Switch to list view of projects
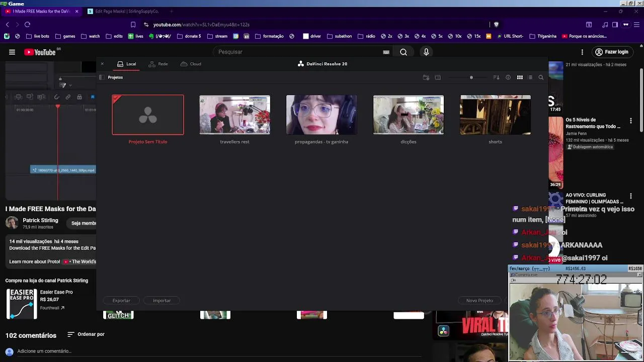This screenshot has height=362, width=644. coord(530,77)
